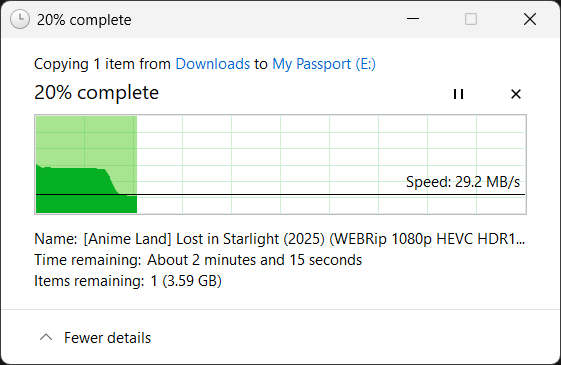
Task: Click the 20% complete window title text
Action: [x=84, y=20]
